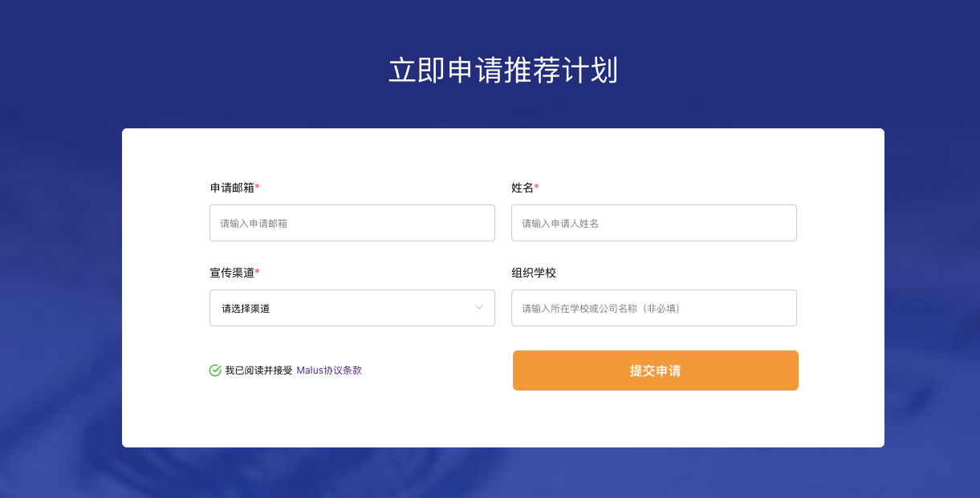Click the 组织学校 field label
Screen dimensions: 980x498
pyautogui.click(x=533, y=273)
